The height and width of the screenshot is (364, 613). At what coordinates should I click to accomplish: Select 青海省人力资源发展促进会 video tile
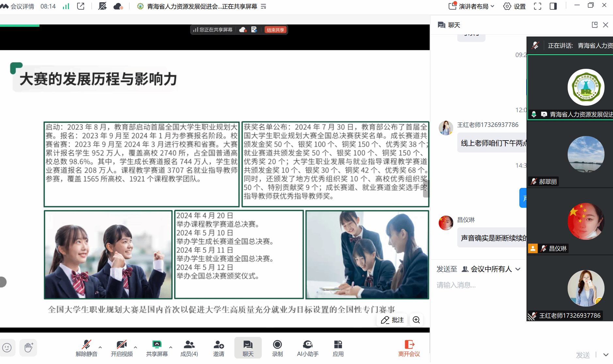570,87
